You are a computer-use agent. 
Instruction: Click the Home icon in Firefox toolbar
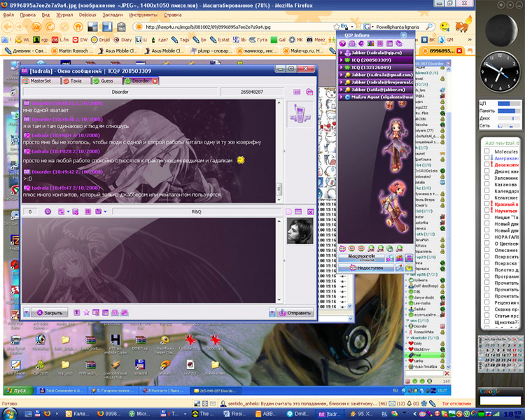click(x=78, y=27)
